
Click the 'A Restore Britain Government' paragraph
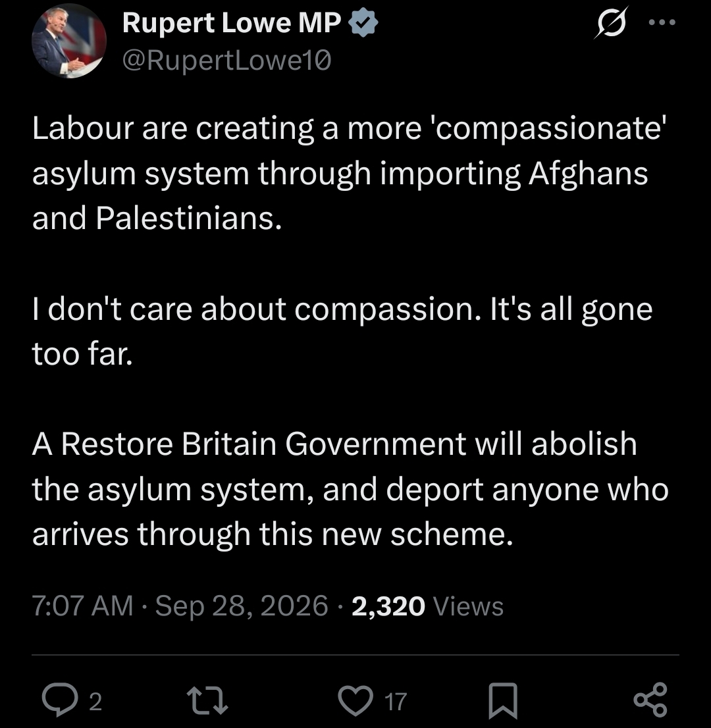coord(350,489)
